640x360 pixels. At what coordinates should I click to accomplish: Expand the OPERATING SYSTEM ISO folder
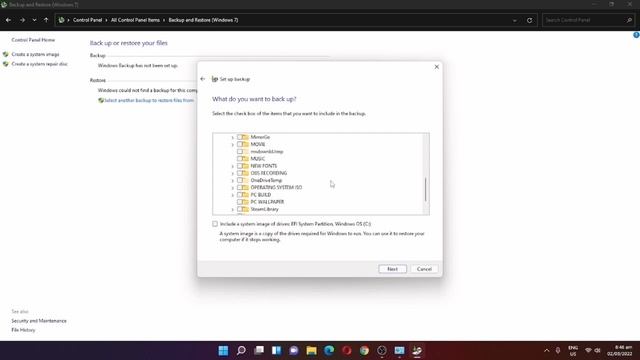pos(233,188)
